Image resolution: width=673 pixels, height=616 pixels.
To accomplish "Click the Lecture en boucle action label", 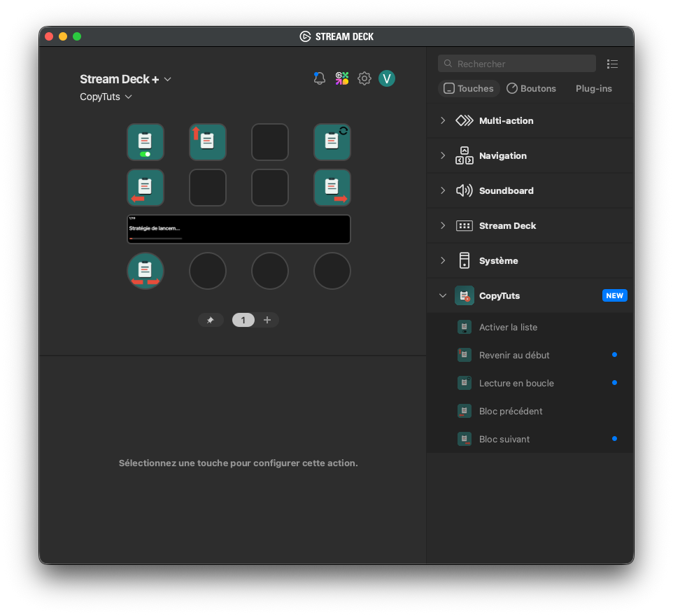I will point(516,383).
